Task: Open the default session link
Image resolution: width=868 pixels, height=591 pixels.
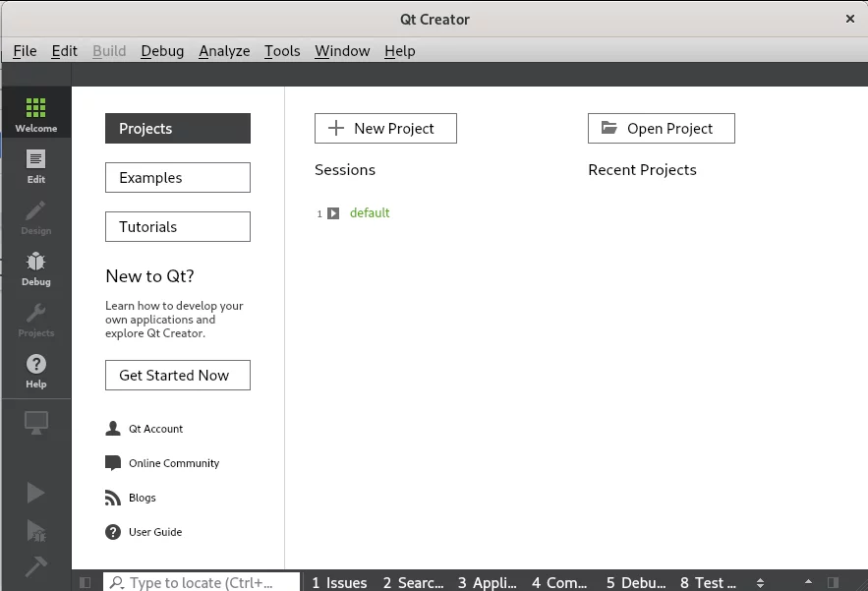Action: coord(370,212)
